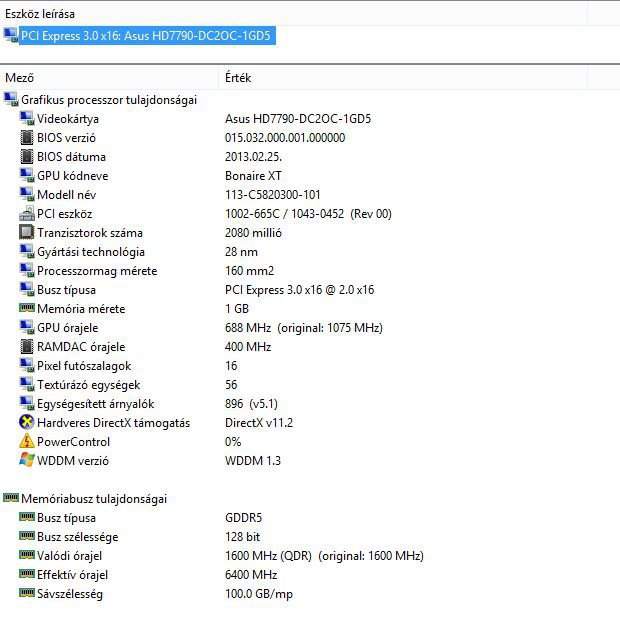Select the PCI Express 3.0 x16 @ 2.0 x16 value
This screenshot has width=620, height=621.
[300, 290]
